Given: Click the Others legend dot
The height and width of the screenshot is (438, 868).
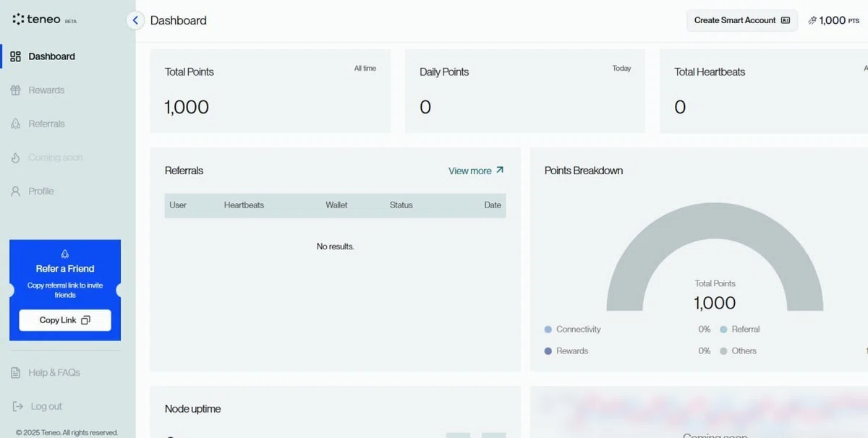Looking at the screenshot, I should pos(723,351).
